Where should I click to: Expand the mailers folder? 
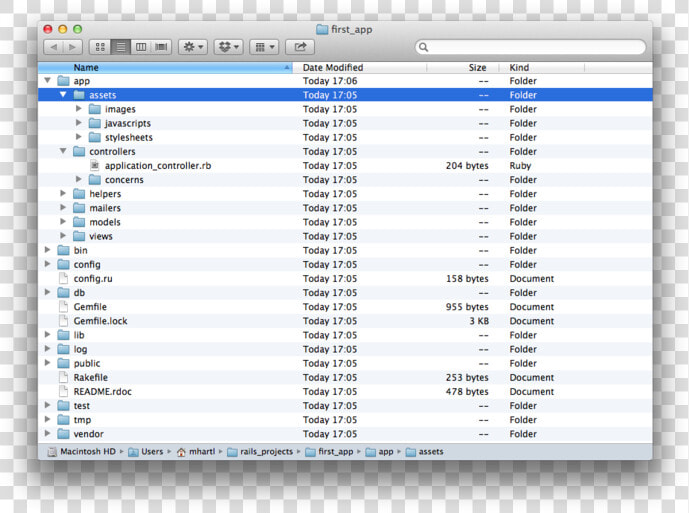click(63, 207)
